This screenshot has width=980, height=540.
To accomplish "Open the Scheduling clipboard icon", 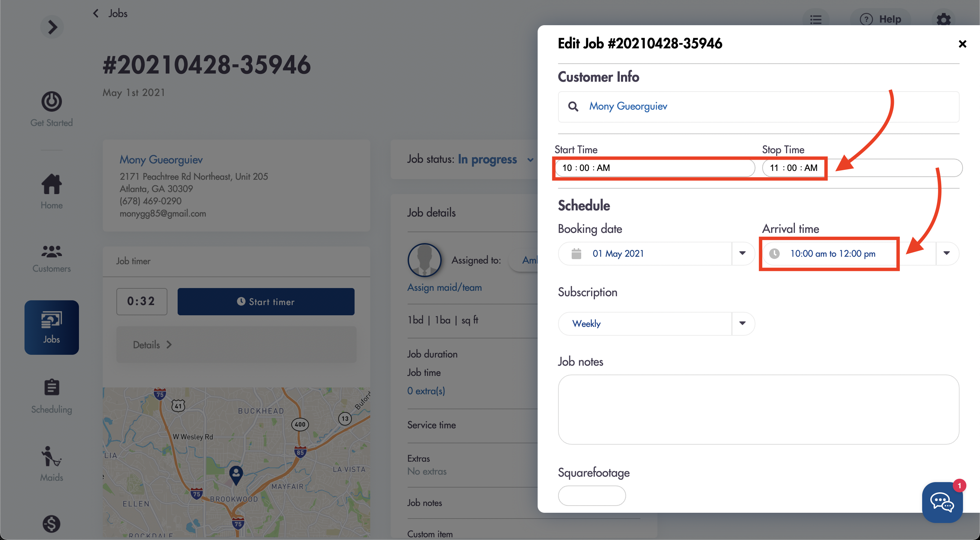I will [51, 387].
